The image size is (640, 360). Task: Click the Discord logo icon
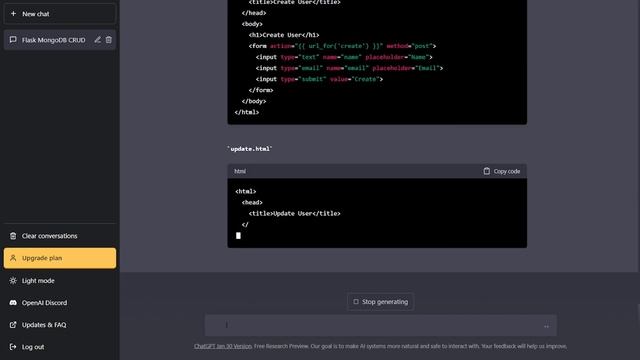click(13, 303)
